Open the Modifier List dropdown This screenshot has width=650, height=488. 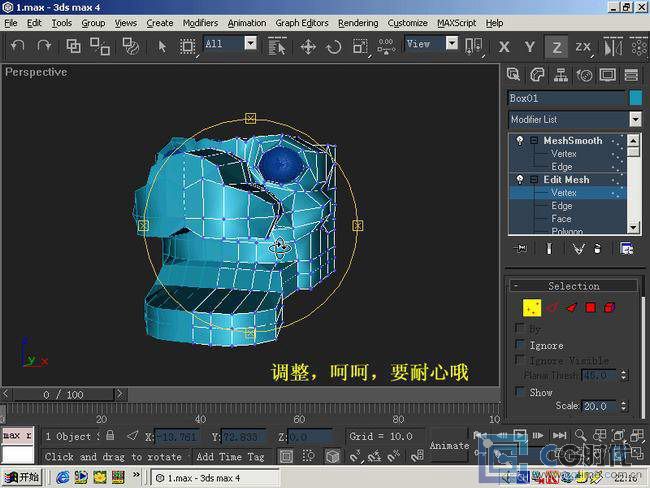635,119
